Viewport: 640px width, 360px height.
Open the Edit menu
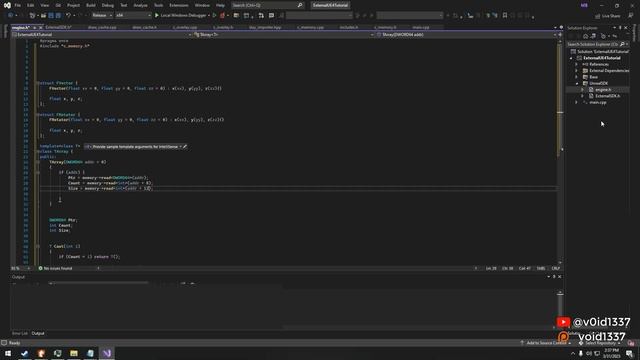(x=31, y=5)
